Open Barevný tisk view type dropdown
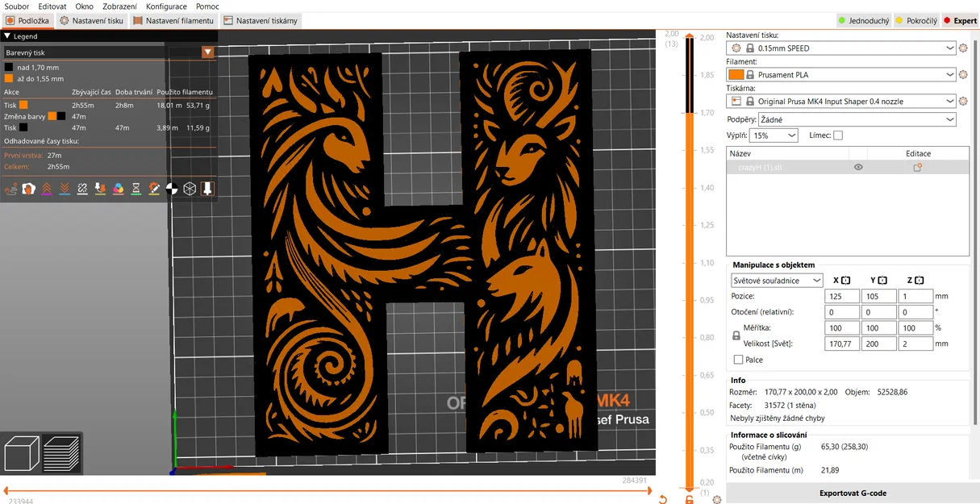This screenshot has width=980, height=504. coord(109,52)
